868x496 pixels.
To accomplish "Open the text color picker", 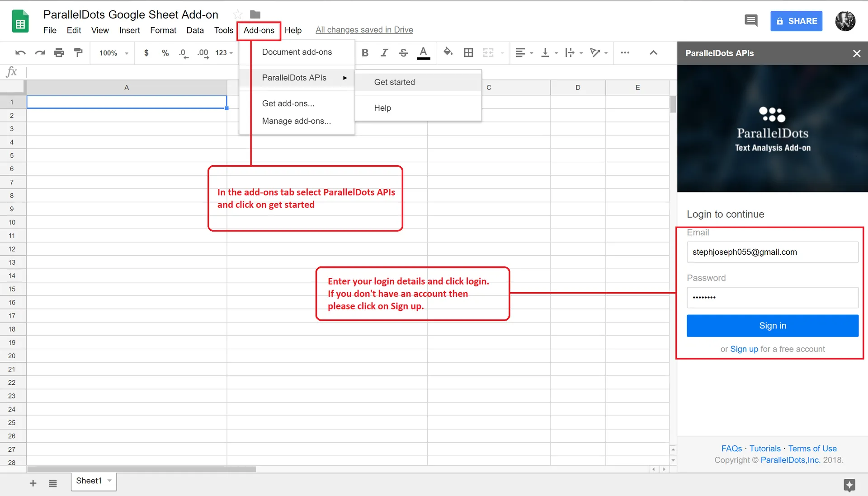I will point(423,53).
